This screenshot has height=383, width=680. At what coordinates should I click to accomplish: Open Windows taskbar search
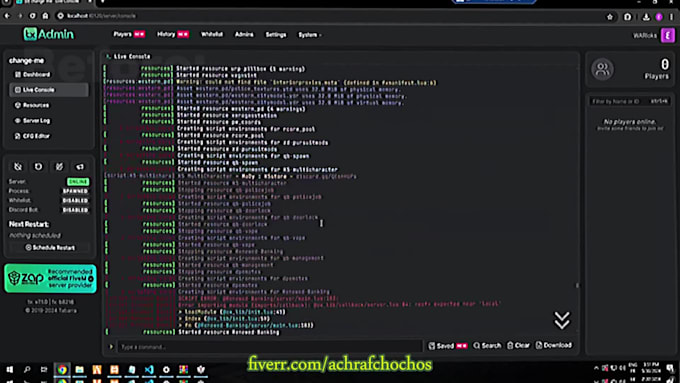pyautogui.click(x=27, y=370)
